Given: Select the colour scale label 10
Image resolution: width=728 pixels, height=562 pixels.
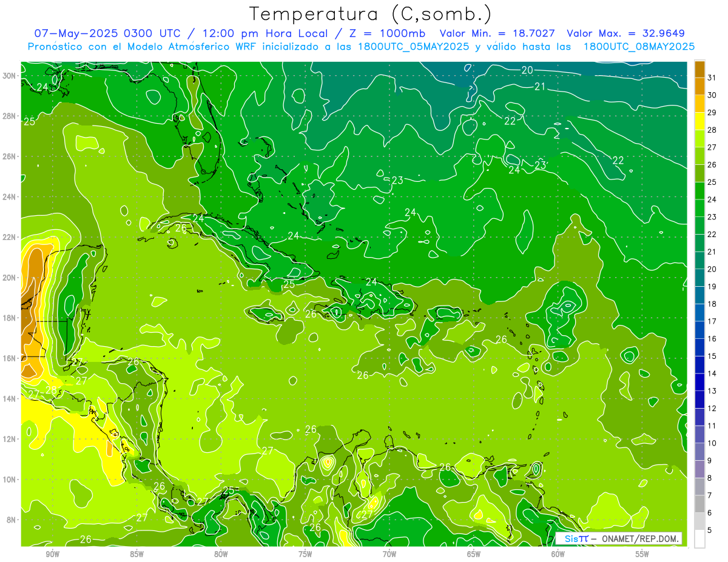Looking at the screenshot, I should [x=712, y=443].
